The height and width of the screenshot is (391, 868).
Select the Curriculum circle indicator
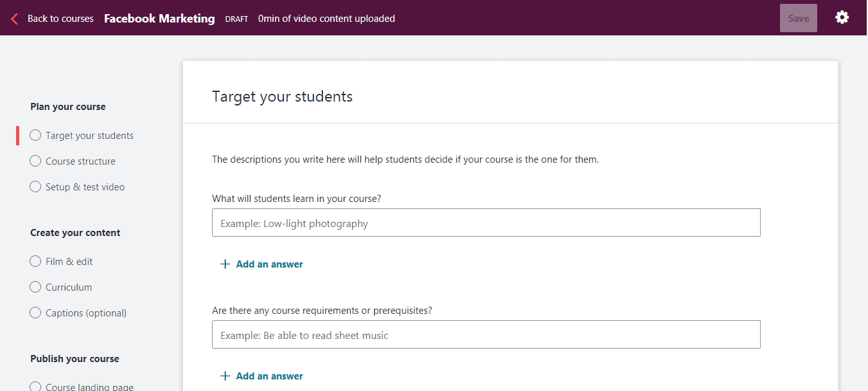[35, 287]
